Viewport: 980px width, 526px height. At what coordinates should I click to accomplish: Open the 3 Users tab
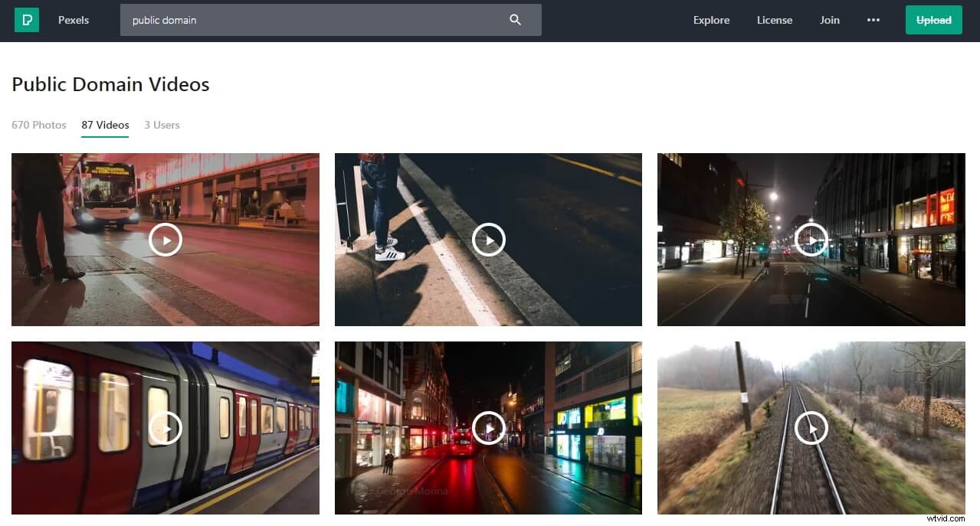[x=162, y=125]
